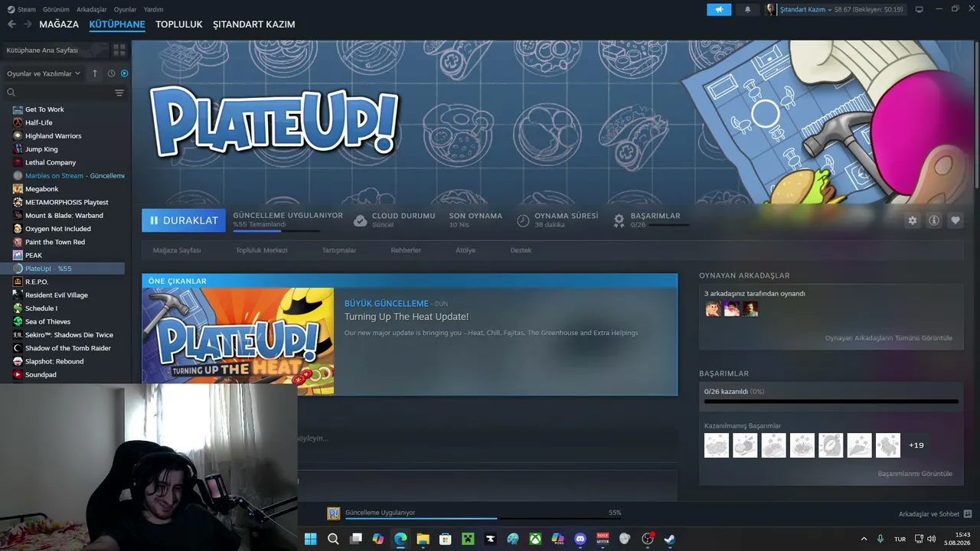Go to the MAĞAZA tab
The image size is (980, 551).
click(x=59, y=24)
